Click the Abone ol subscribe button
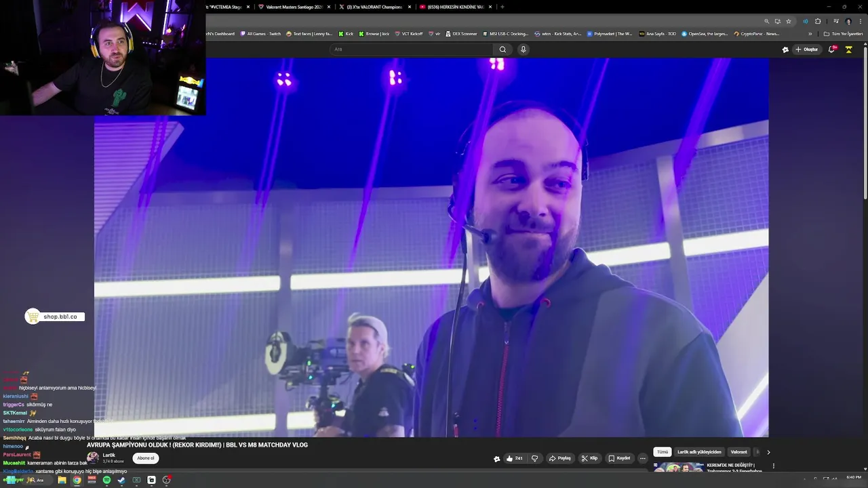The image size is (868, 488). click(x=146, y=458)
